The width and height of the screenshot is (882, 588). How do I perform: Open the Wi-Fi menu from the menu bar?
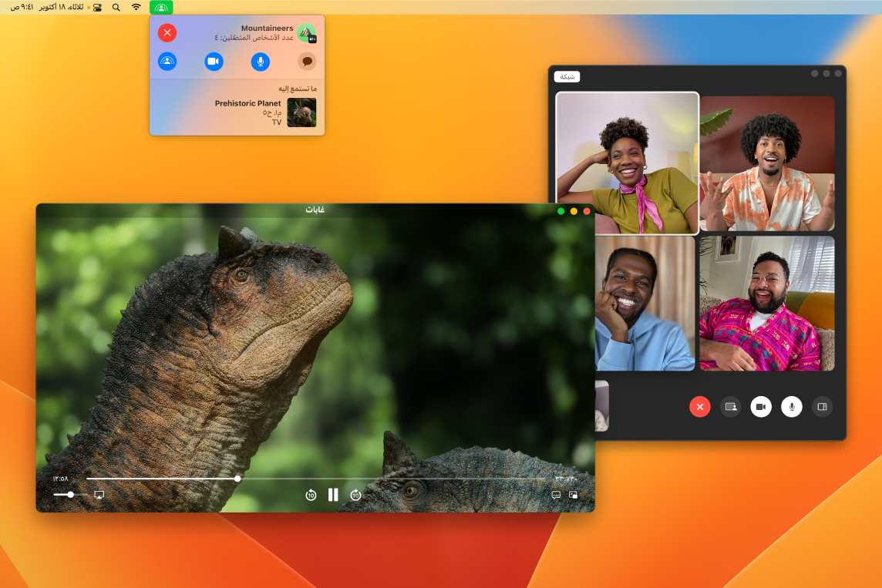point(136,8)
